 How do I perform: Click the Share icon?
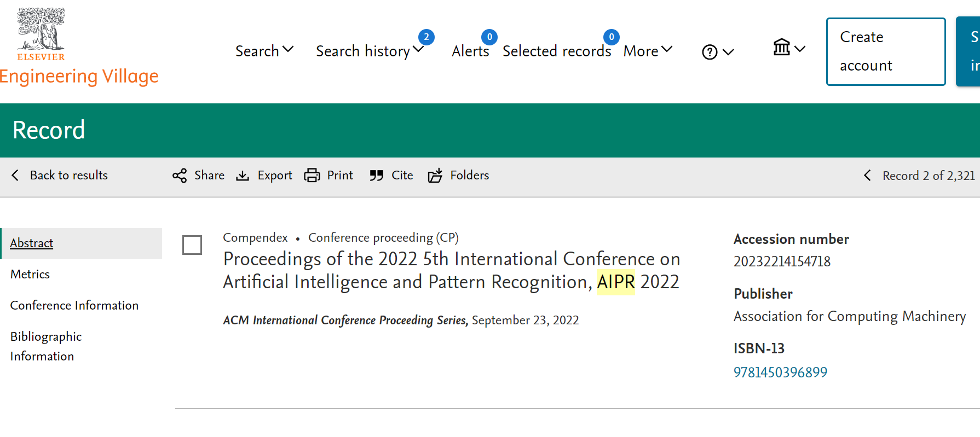coord(180,176)
